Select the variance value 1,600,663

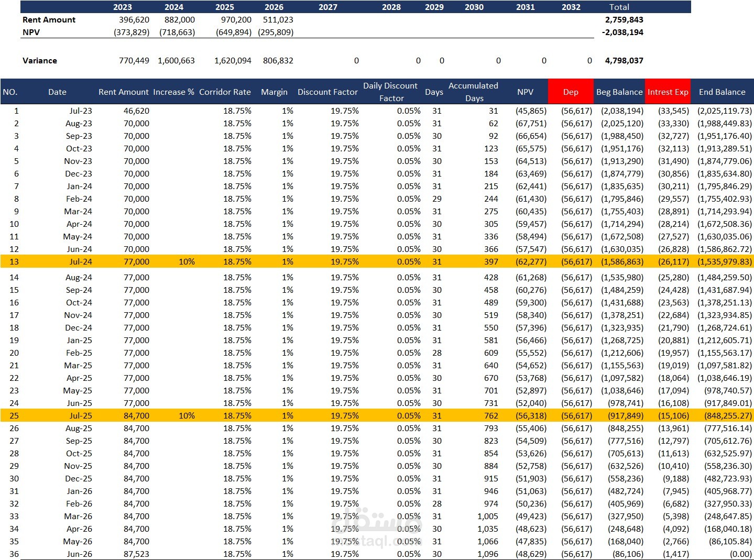click(176, 60)
